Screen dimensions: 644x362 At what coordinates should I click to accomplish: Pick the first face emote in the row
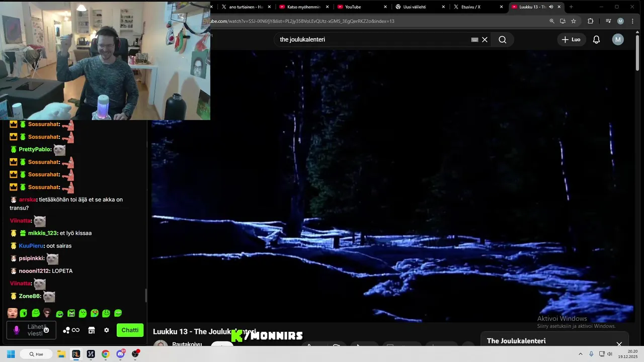(x=13, y=313)
